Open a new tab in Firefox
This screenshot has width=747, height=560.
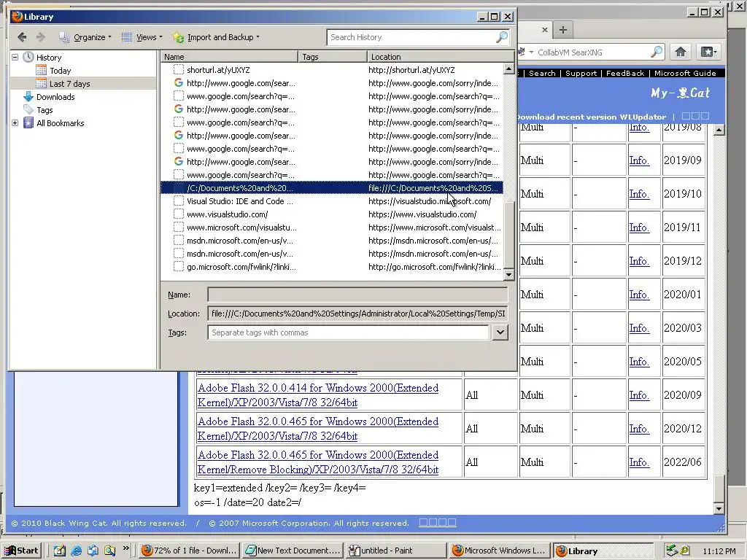coord(562,29)
